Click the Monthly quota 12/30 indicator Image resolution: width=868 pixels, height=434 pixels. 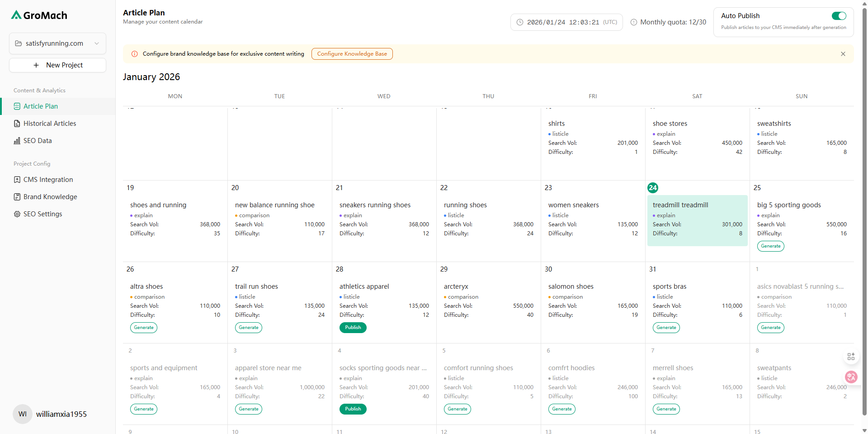point(673,22)
